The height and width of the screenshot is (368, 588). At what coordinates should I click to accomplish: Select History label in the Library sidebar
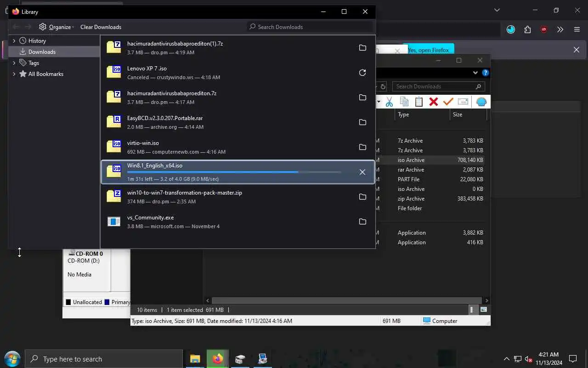pyautogui.click(x=37, y=40)
